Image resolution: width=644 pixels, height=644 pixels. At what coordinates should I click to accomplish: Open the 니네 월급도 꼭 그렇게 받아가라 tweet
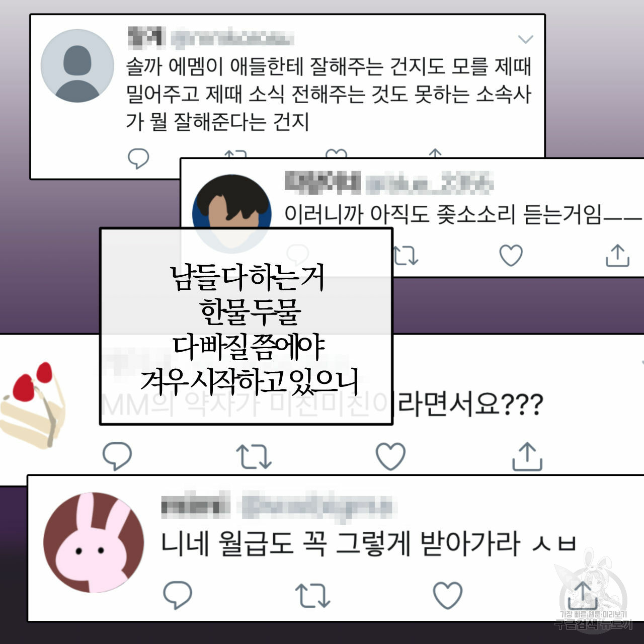pos(369,543)
